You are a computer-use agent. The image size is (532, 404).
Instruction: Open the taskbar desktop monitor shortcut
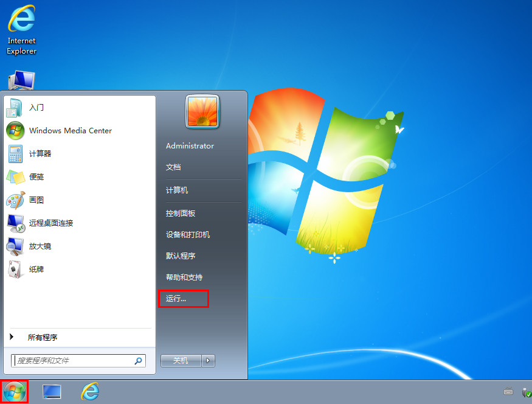(x=52, y=392)
